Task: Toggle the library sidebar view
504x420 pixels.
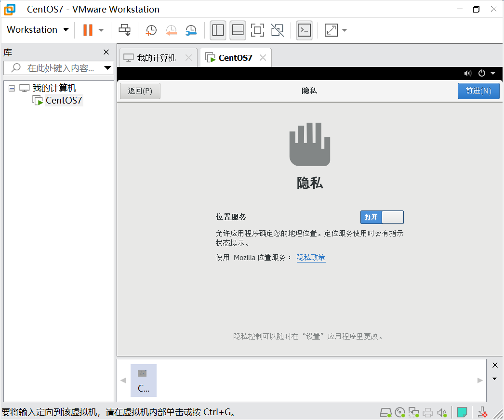Action: point(218,30)
